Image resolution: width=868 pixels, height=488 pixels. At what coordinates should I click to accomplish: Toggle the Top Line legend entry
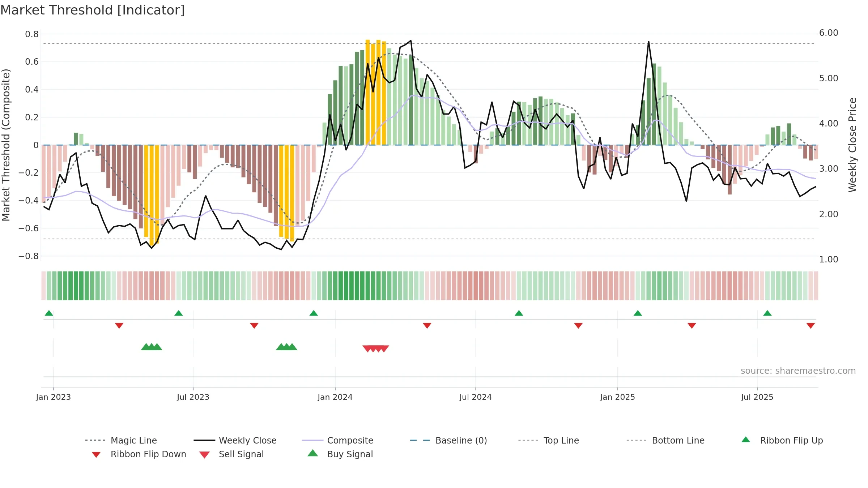tap(548, 440)
